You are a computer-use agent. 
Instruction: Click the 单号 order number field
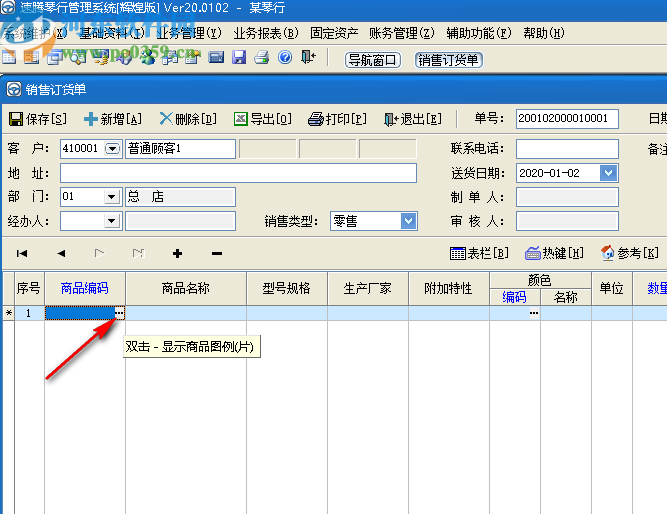[567, 118]
